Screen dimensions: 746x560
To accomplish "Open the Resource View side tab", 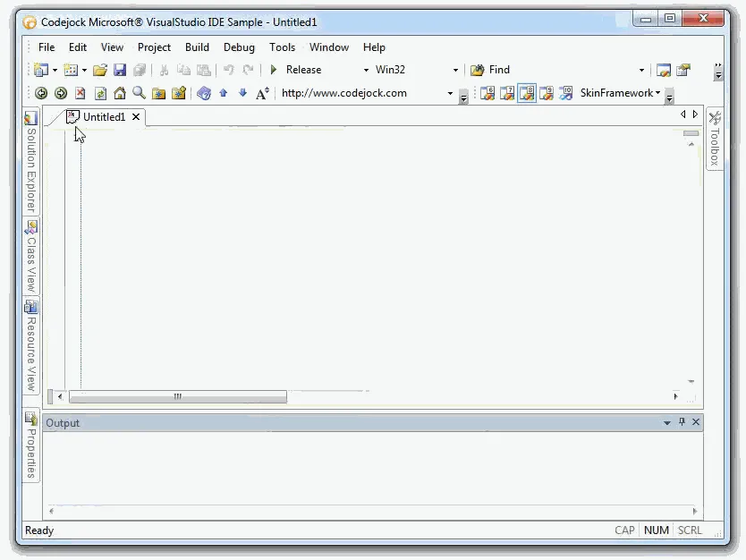I will [31, 346].
